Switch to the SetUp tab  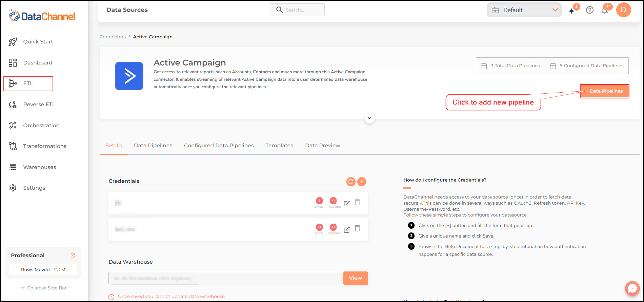click(114, 146)
